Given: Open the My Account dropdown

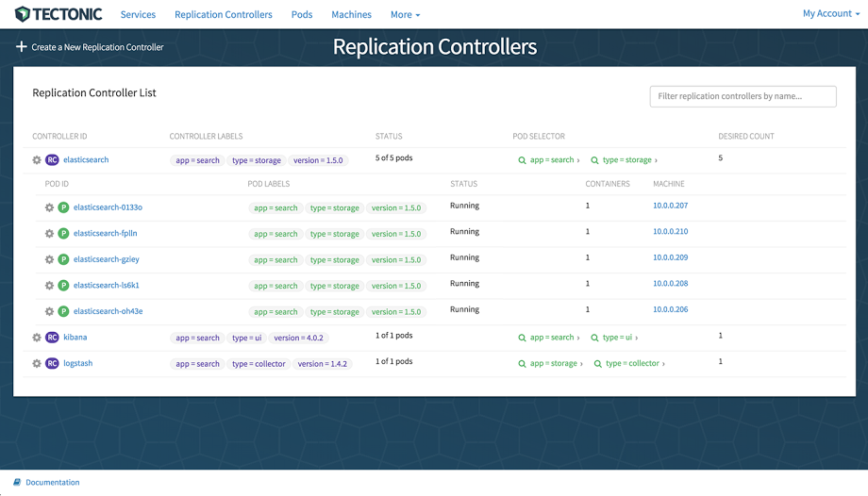Looking at the screenshot, I should click(x=831, y=13).
